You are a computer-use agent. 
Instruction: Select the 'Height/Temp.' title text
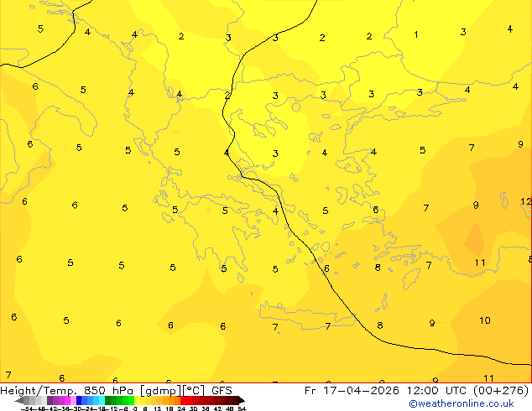point(40,391)
